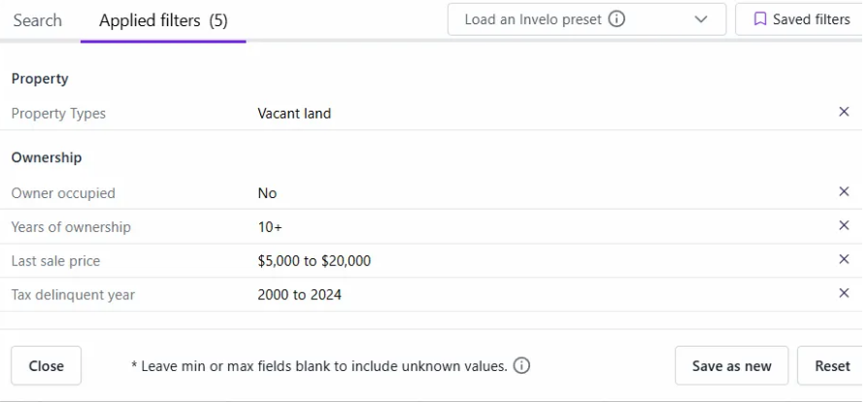This screenshot has width=868, height=402.
Task: Click the 2000 to 2024 delinquent year value
Action: pos(299,294)
